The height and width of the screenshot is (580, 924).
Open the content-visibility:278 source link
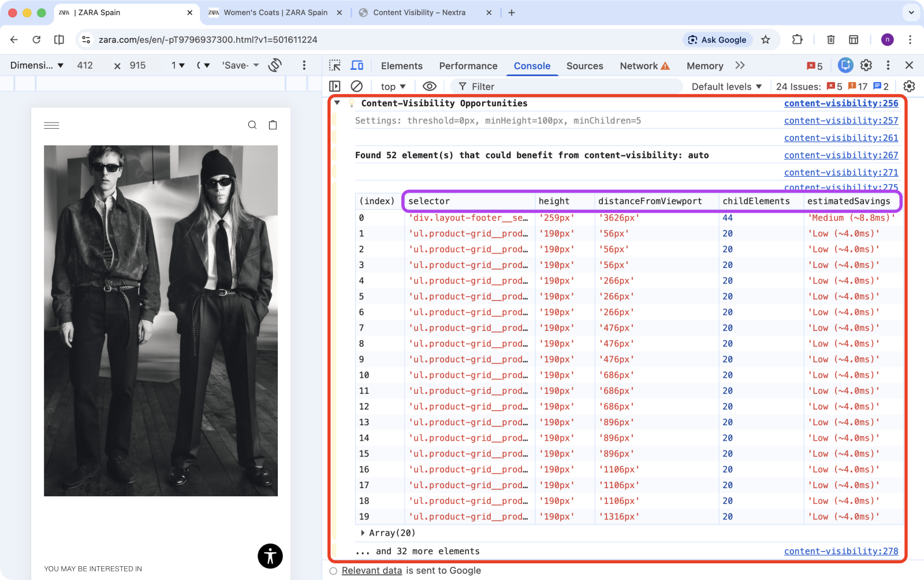pos(841,551)
